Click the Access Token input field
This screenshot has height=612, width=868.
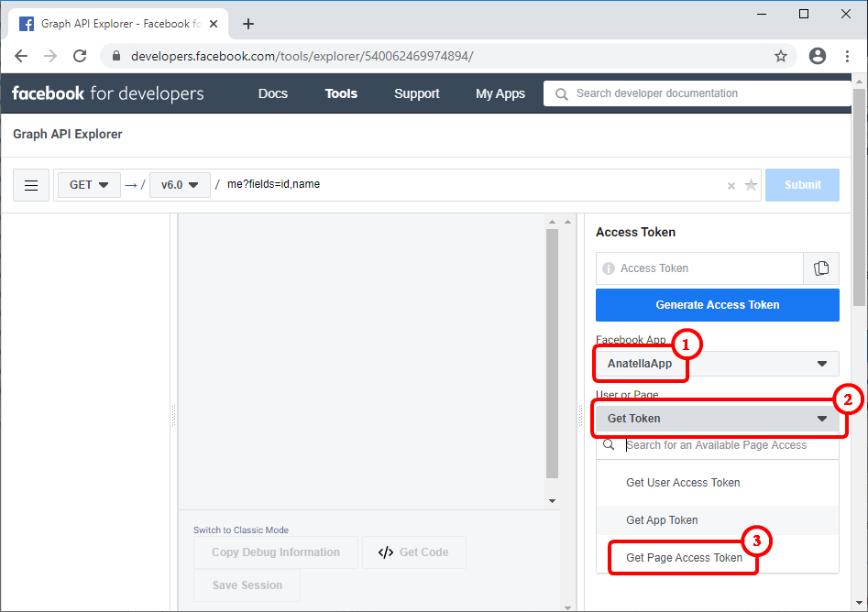coord(699,268)
